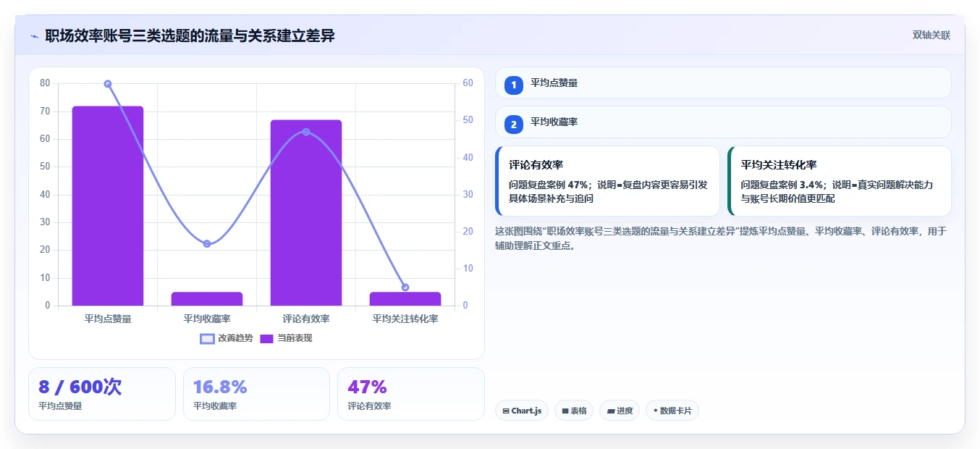Click the 表格 tag icon
This screenshot has height=449, width=980.
pos(565,411)
